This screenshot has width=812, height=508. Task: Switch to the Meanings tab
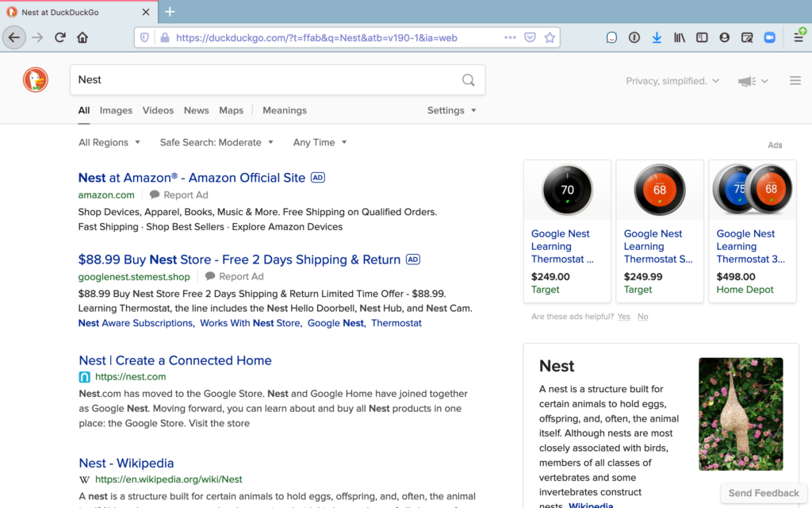[x=285, y=110]
